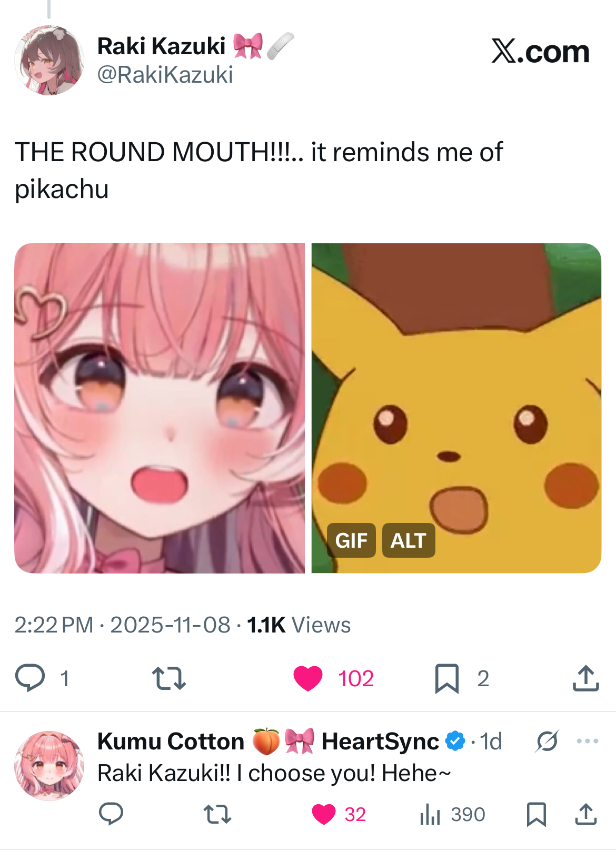Open Kumu Cotton's profile avatar
Viewport: 616px width, 850px height.
pyautogui.click(x=49, y=765)
